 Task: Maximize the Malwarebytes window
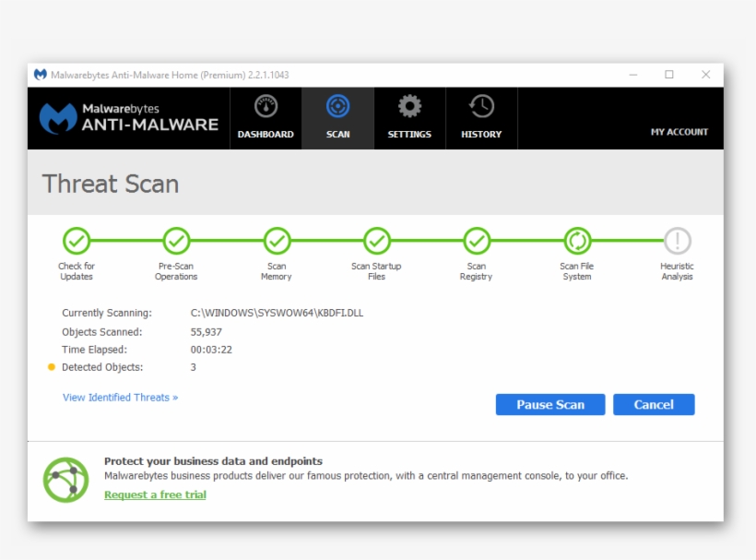669,75
